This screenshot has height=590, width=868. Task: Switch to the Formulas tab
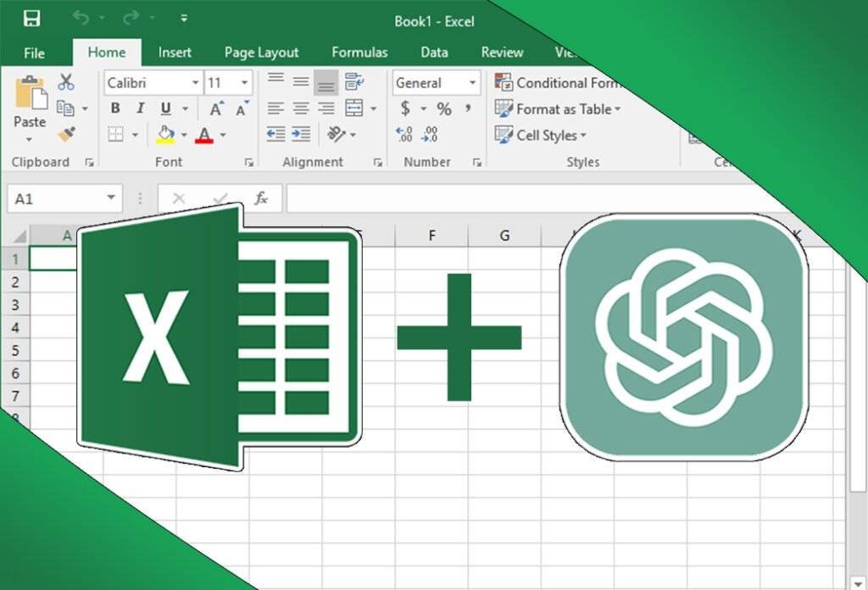click(x=359, y=52)
